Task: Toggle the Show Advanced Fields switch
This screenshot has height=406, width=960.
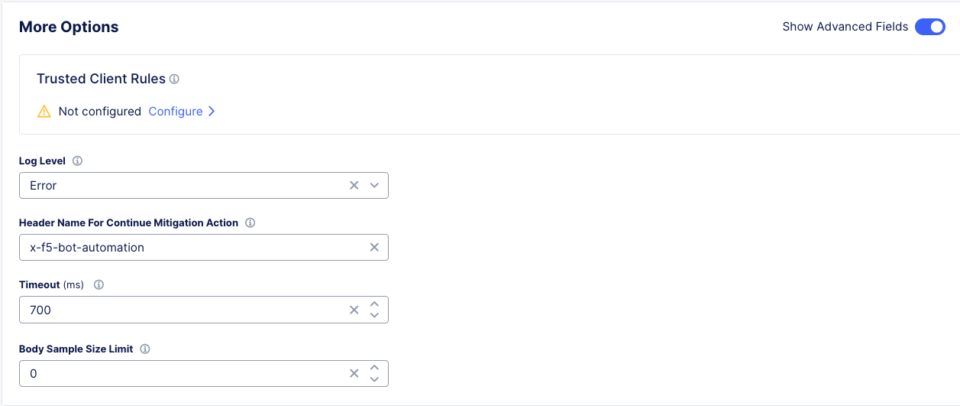Action: click(930, 27)
